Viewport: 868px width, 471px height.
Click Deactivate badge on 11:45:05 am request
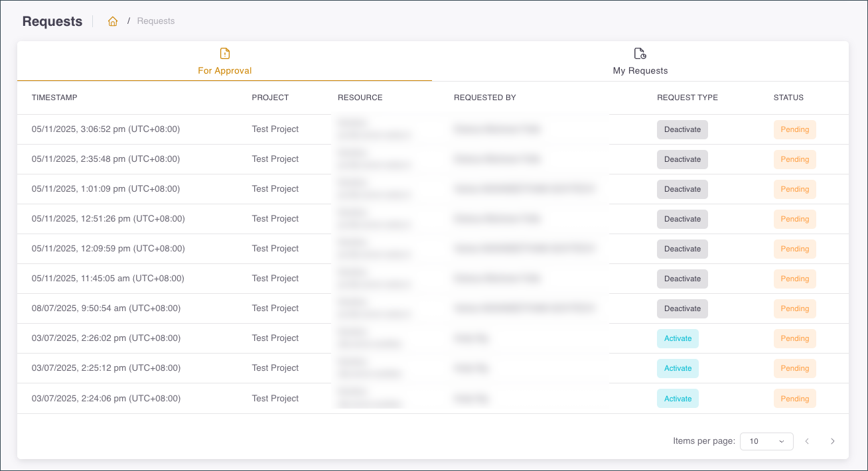click(x=682, y=279)
